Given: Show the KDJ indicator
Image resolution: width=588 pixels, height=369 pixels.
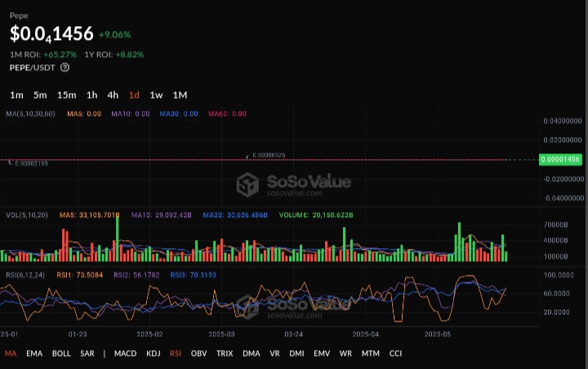Looking at the screenshot, I should coord(153,353).
